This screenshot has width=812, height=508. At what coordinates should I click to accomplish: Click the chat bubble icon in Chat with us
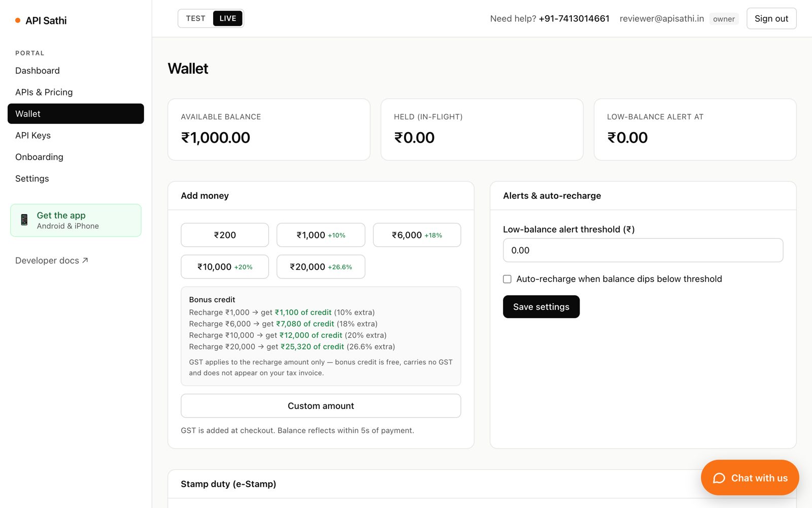coord(719,478)
